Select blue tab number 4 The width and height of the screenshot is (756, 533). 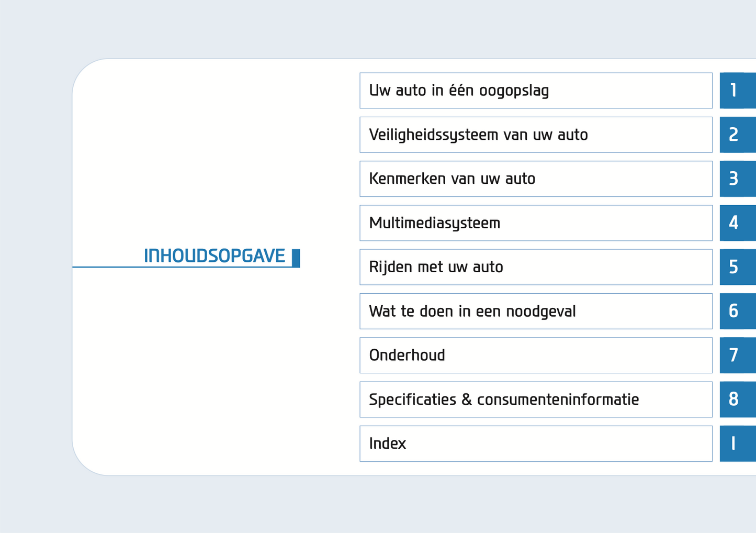(737, 223)
